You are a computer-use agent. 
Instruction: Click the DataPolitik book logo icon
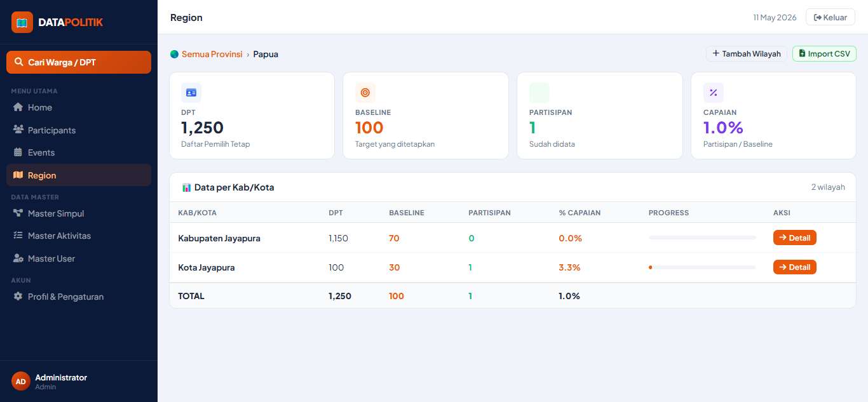click(x=22, y=22)
